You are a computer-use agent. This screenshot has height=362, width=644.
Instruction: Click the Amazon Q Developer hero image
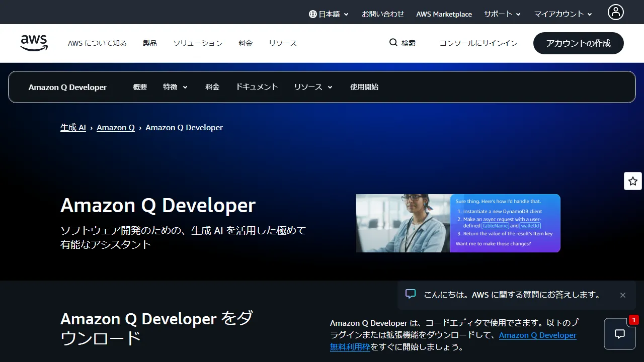click(x=458, y=223)
